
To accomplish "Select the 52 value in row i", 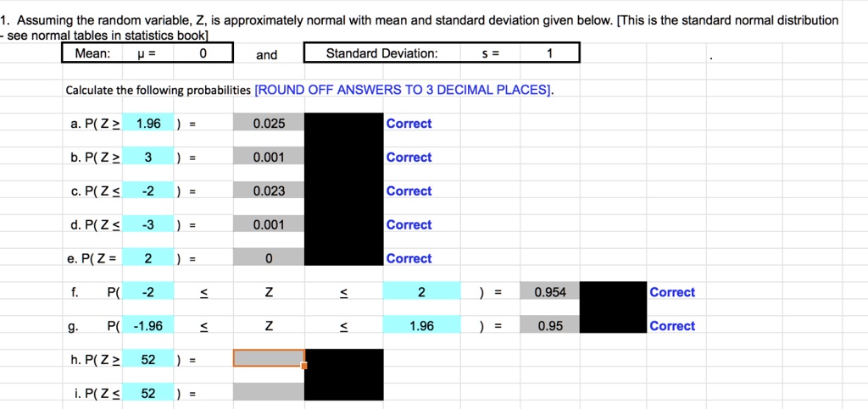I will point(148,393).
